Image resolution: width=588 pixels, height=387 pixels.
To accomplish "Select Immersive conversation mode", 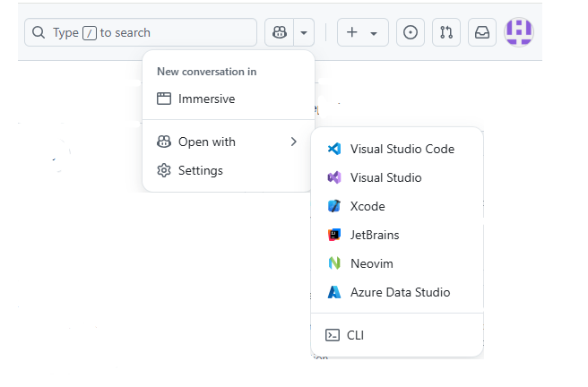I will tap(206, 99).
